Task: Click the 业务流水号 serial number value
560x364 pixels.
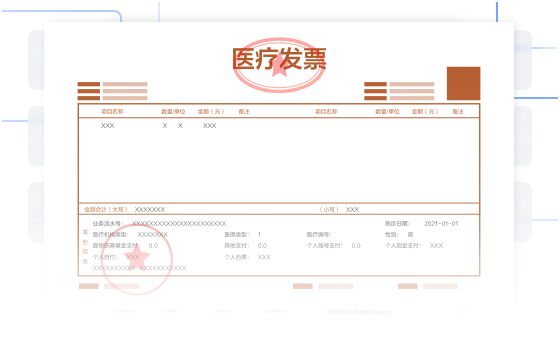Action: (179, 224)
